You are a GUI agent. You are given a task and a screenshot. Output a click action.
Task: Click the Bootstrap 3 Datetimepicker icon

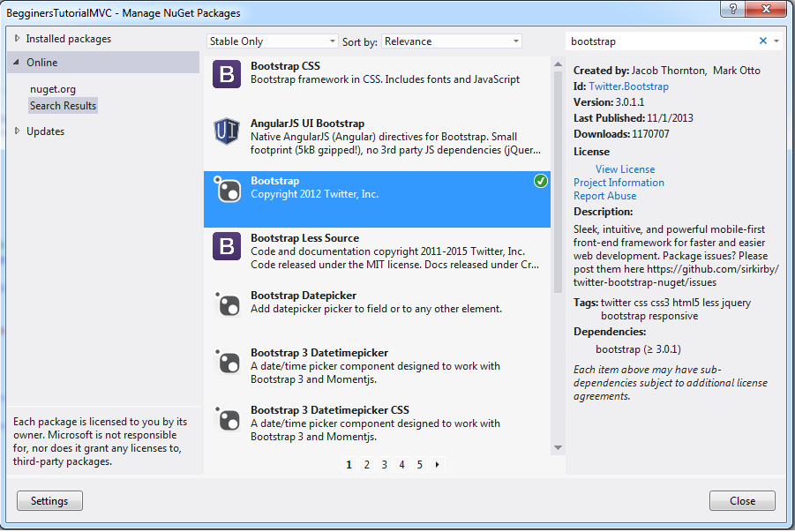[x=228, y=361]
